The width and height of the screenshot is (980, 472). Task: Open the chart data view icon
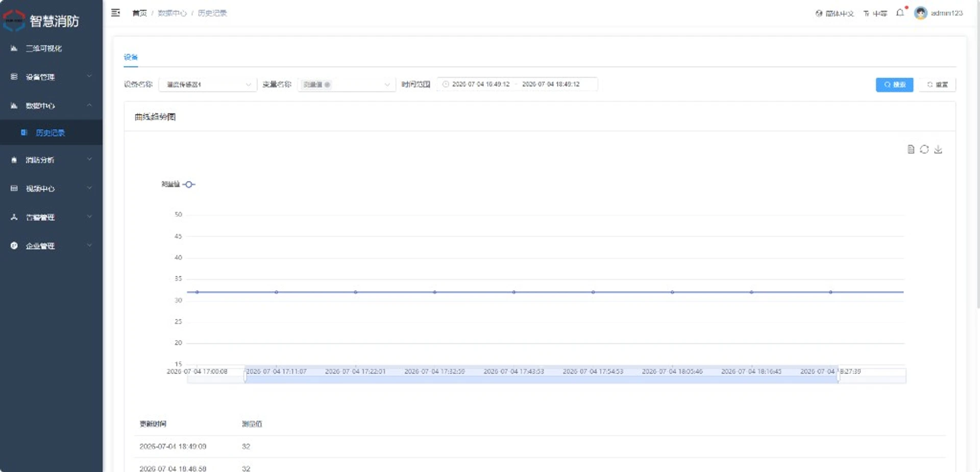tap(911, 149)
